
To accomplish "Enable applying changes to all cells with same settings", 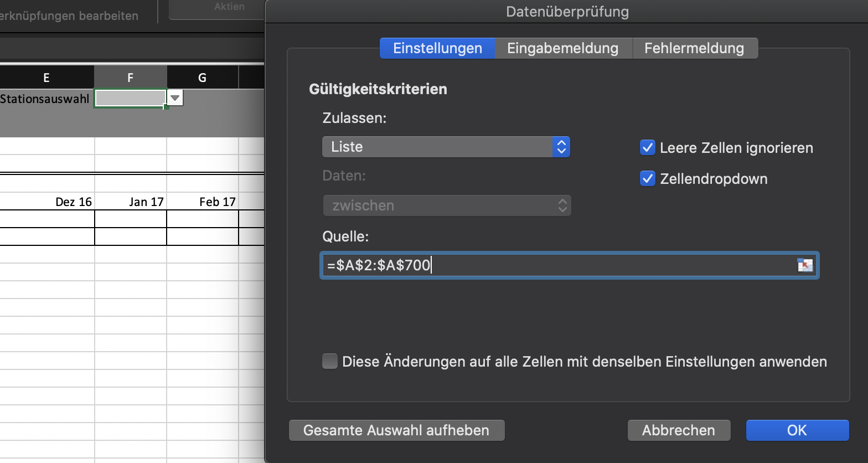I will [x=330, y=362].
